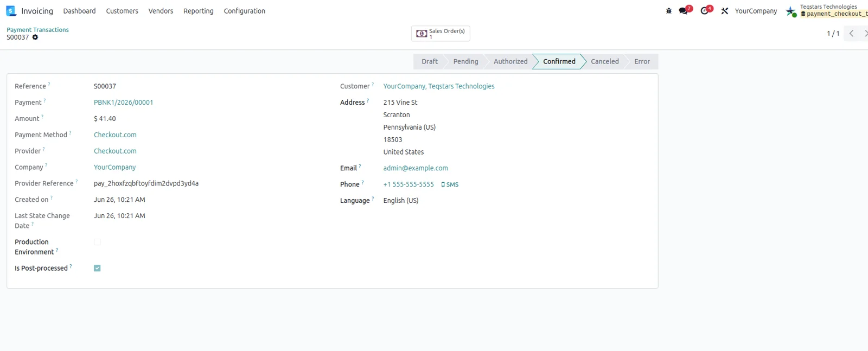Open the debug bug icon
Viewport: 868px width, 351px height.
click(x=669, y=11)
